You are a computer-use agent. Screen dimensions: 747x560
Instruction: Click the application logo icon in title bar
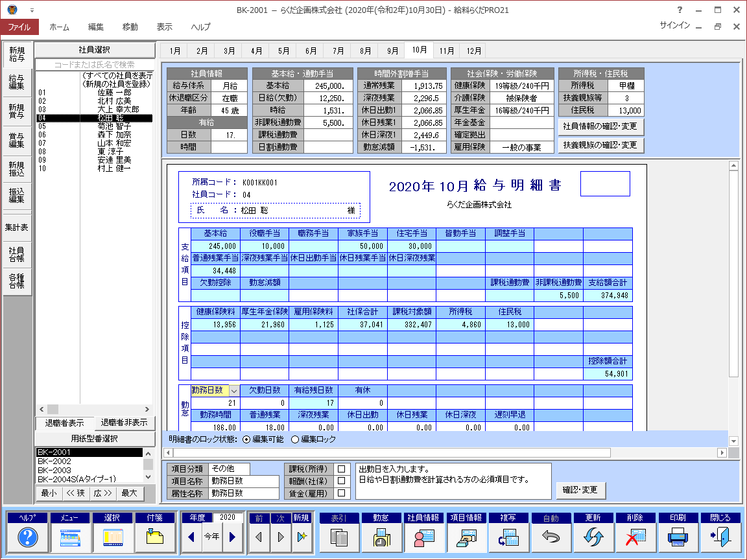(x=12, y=10)
